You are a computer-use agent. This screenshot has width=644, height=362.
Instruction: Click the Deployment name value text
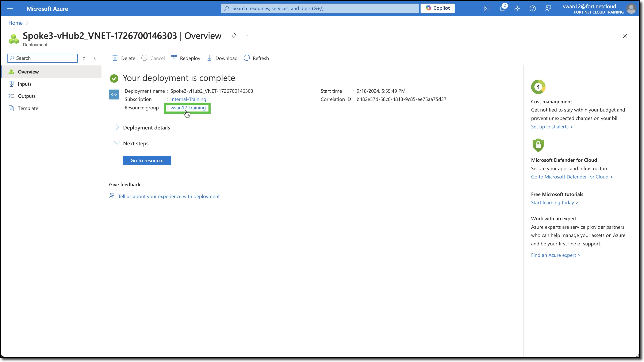click(211, 91)
